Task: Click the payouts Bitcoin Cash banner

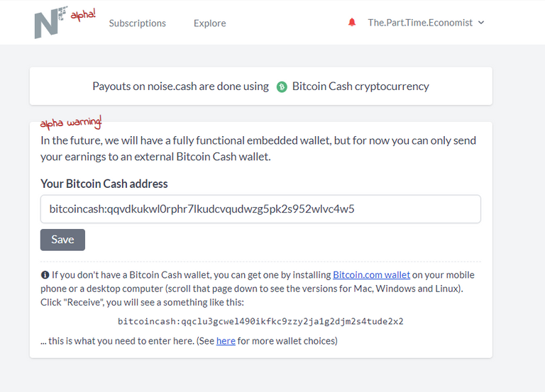Action: 261,86
